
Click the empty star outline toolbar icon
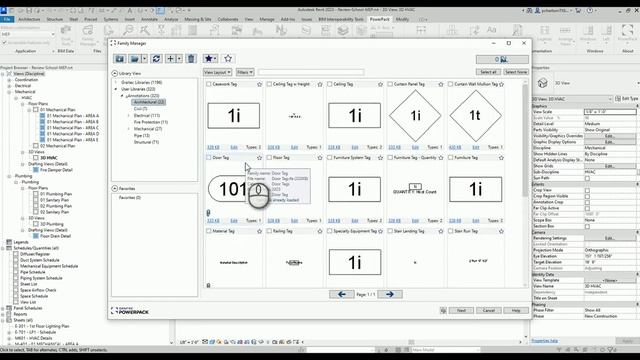[x=228, y=59]
